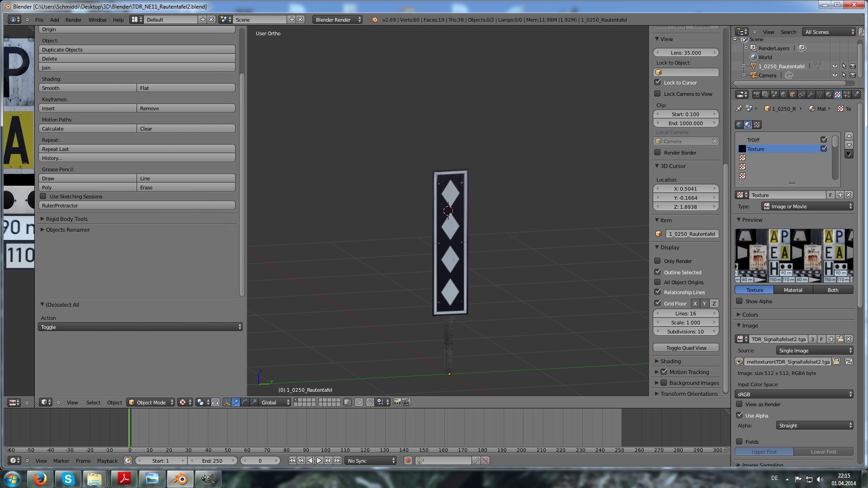Screen dimensions: 868x488
Task: Click the rotate manipulator arc icon
Action: point(245,402)
